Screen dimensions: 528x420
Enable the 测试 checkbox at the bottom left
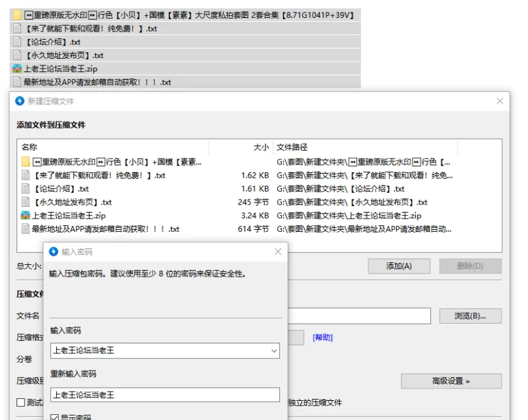pos(21,402)
